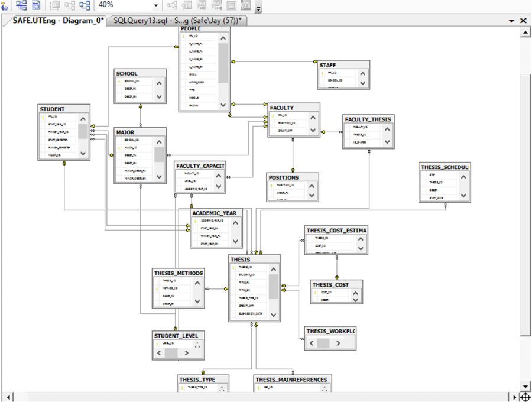Open the Relationships dialog from toolbar

click(172, 5)
